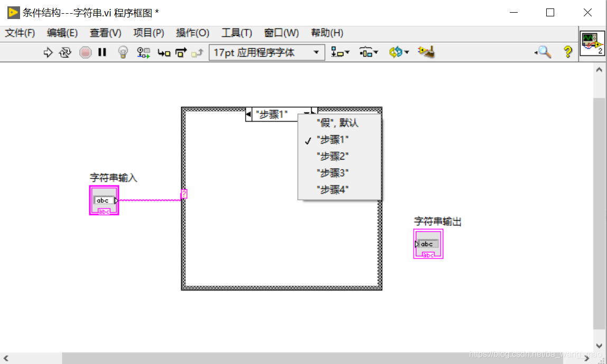Select checked "步骤1" case entry
The height and width of the screenshot is (364, 607).
(x=340, y=140)
